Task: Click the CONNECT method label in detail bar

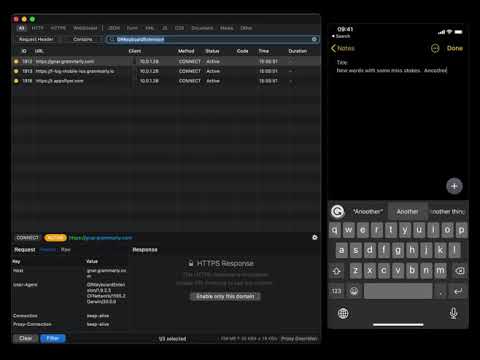Action: pyautogui.click(x=27, y=238)
